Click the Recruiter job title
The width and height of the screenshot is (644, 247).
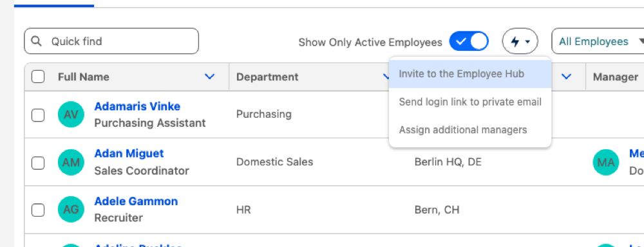tap(118, 218)
